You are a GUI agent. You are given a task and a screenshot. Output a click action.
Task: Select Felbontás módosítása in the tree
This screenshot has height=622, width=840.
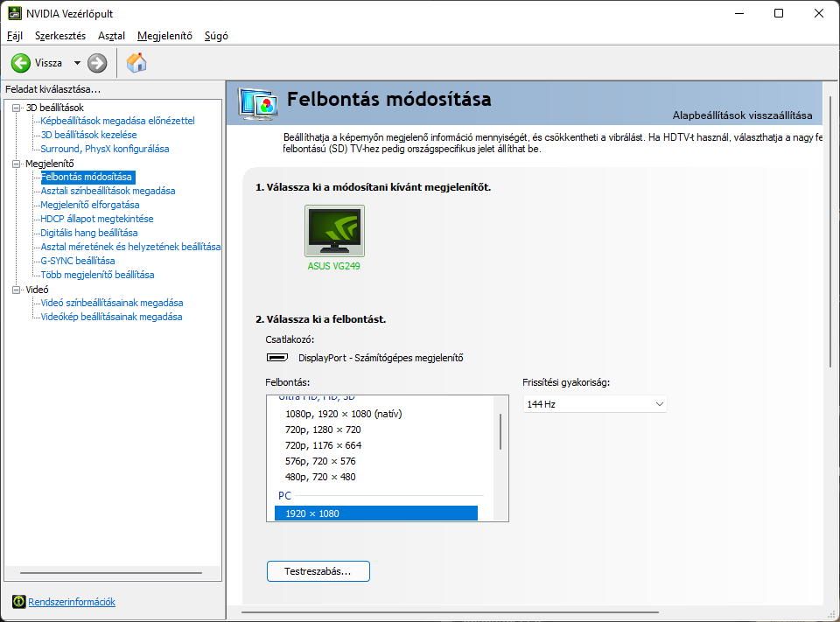(x=87, y=177)
